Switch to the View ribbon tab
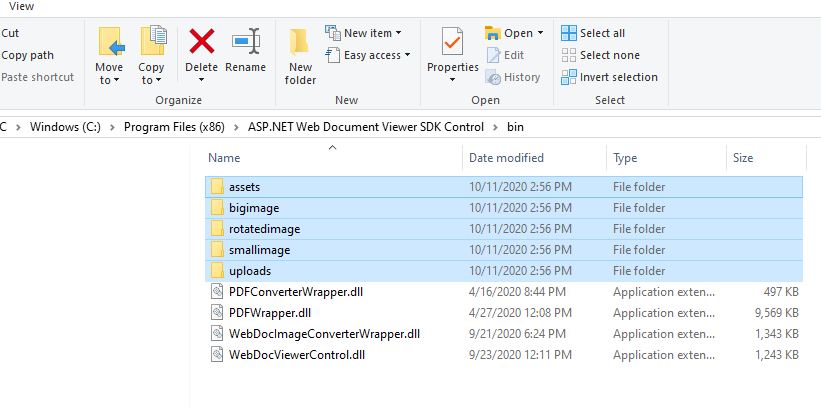This screenshot has height=407, width=821. (21, 6)
